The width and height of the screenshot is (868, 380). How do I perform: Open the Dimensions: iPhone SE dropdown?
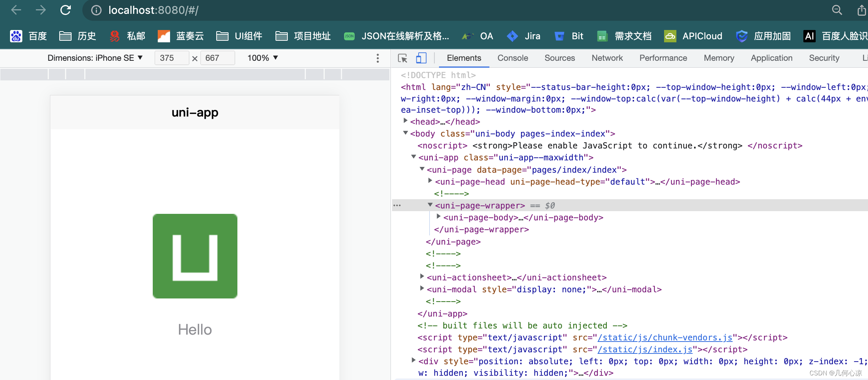coord(95,58)
